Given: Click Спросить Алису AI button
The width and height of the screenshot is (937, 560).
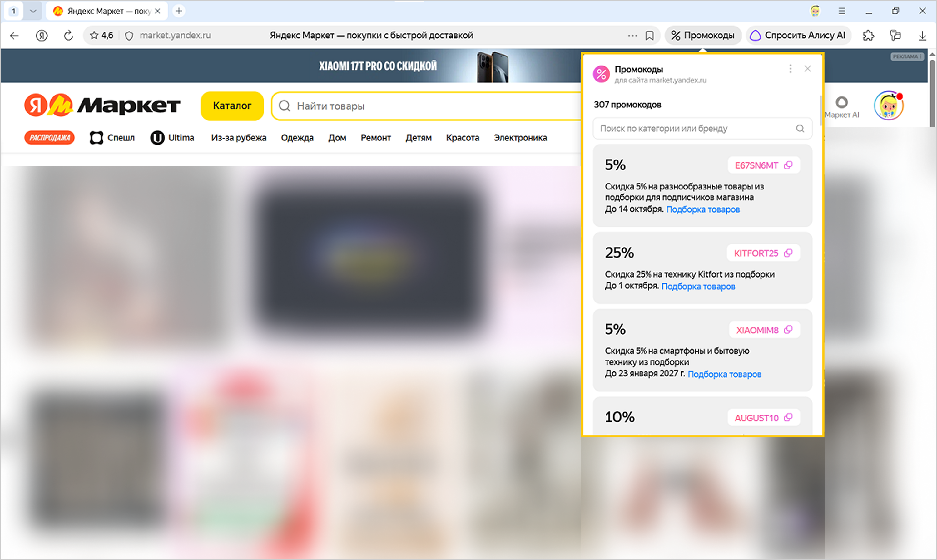Looking at the screenshot, I should [798, 36].
